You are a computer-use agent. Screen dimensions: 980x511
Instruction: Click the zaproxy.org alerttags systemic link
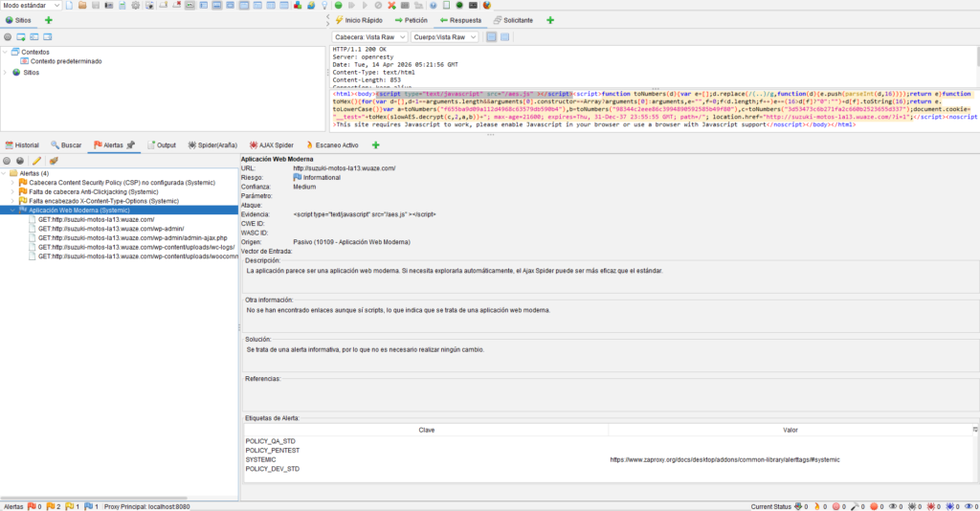pyautogui.click(x=724, y=459)
